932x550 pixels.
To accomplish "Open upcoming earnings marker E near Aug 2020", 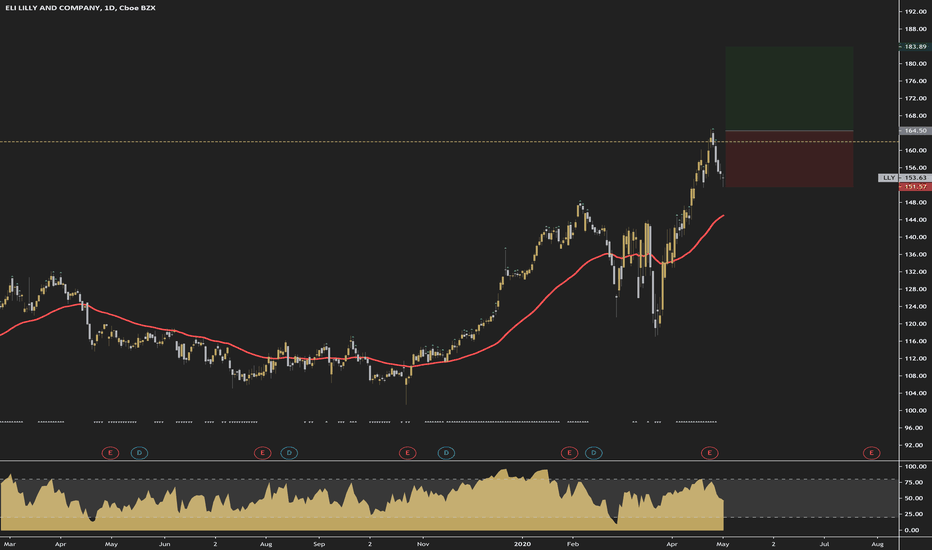I will click(x=871, y=453).
